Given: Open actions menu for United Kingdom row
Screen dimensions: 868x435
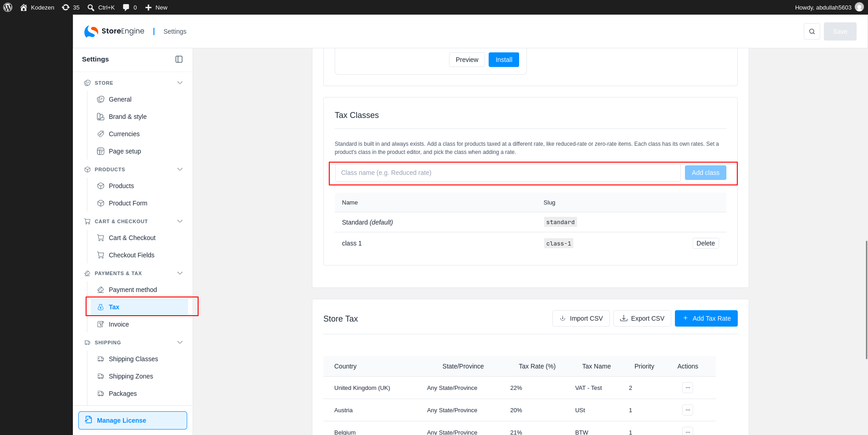Looking at the screenshot, I should (688, 388).
